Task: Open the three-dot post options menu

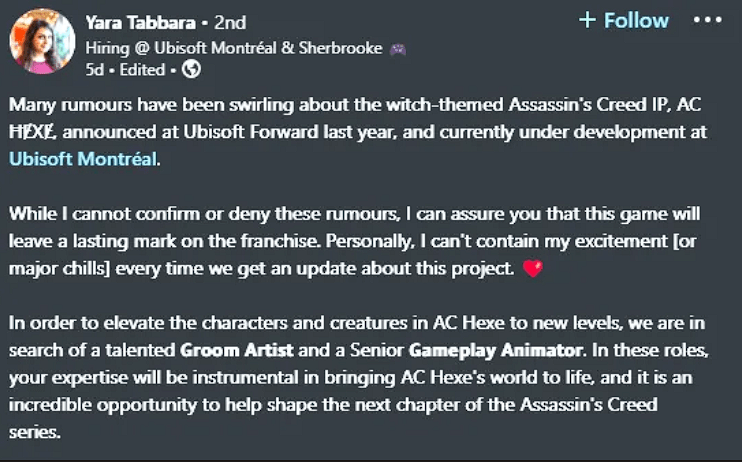Action: coord(707,20)
